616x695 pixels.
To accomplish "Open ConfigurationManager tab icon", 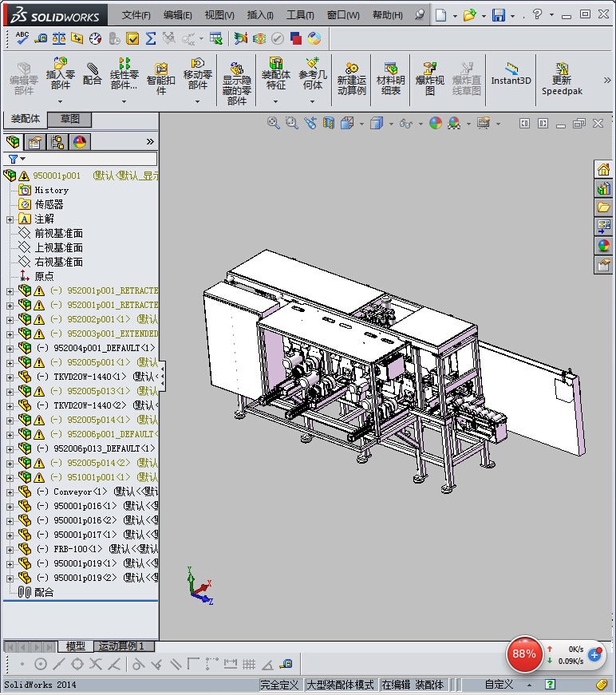I will point(57,142).
